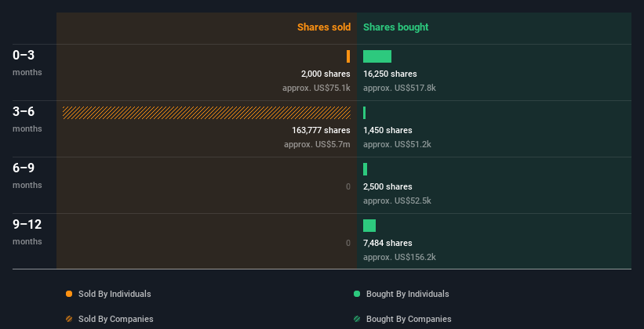Click the approx. US$51.2k text
The height and width of the screenshot is (329, 644).
click(397, 144)
